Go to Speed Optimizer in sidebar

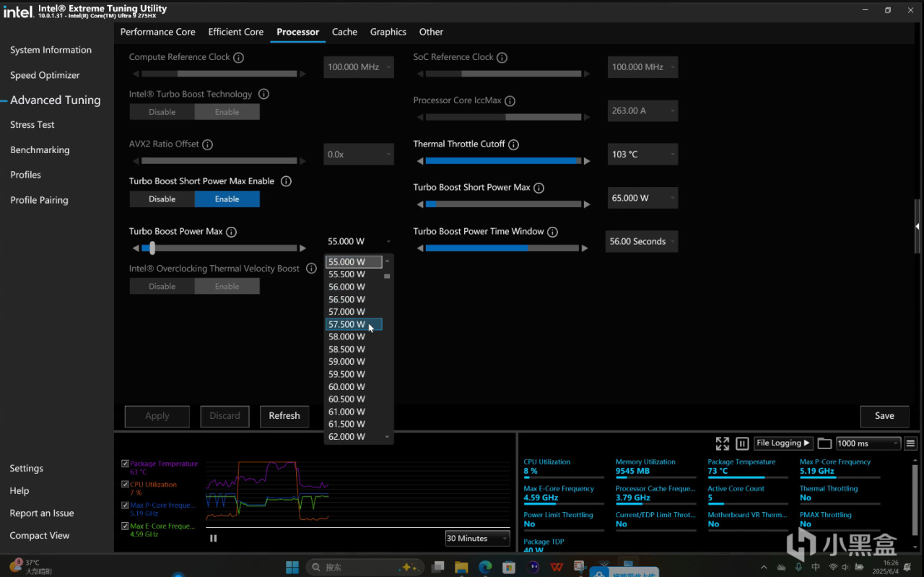[x=45, y=75]
